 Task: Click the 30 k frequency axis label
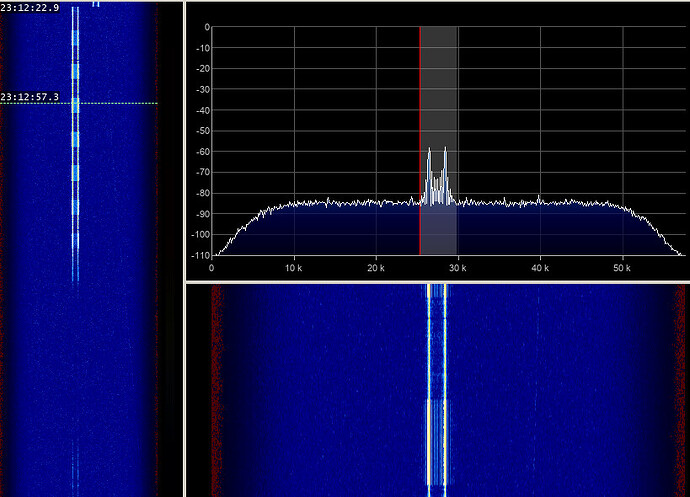click(x=458, y=268)
